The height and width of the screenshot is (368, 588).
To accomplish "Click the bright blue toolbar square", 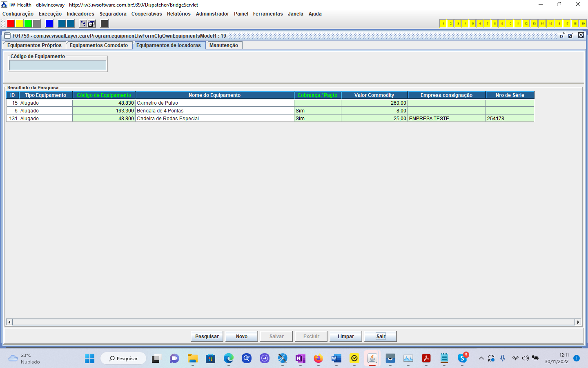I will 49,24.
